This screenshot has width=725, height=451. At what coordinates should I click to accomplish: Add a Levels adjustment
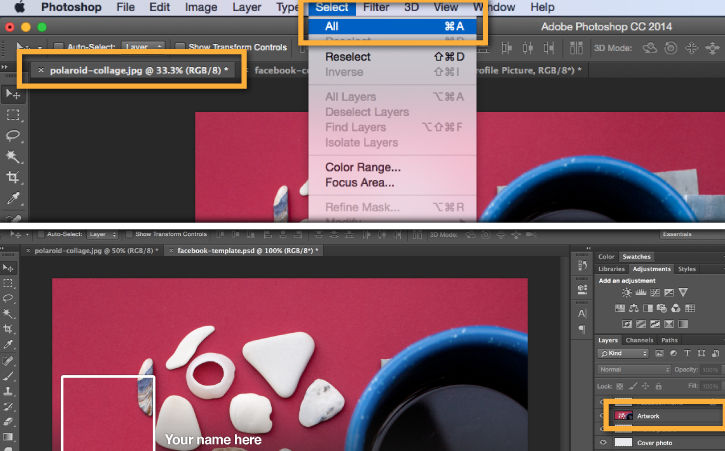[x=641, y=292]
